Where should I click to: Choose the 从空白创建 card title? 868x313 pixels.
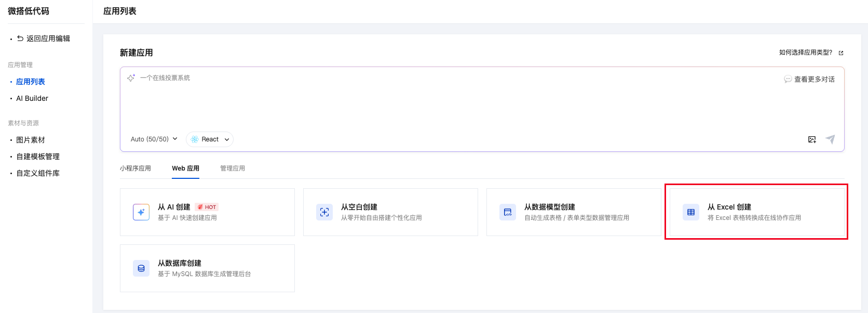coord(359,207)
